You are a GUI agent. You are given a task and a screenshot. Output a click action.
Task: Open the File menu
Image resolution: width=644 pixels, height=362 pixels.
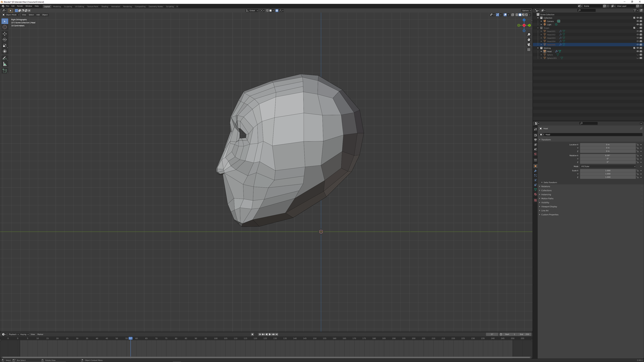[x=8, y=6]
